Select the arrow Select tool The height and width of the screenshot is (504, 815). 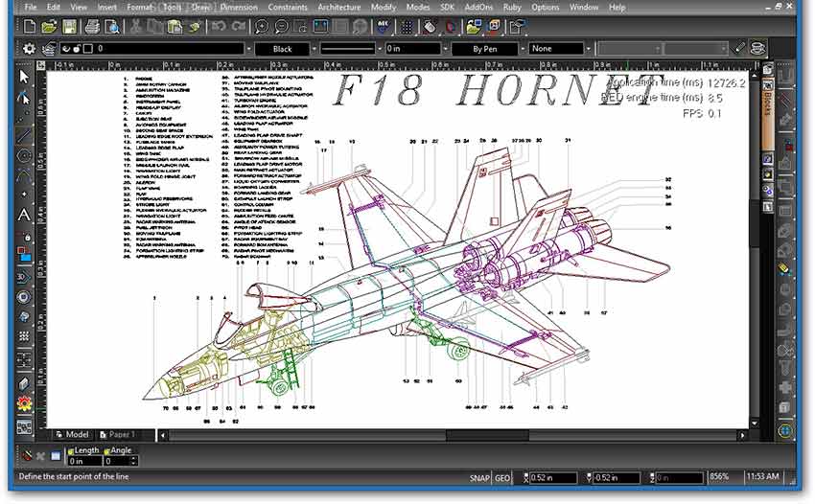[25, 76]
